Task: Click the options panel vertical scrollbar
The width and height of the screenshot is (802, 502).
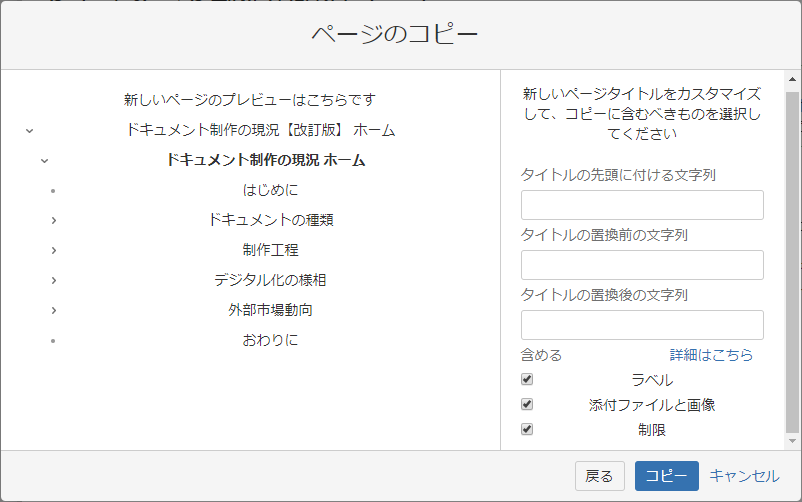Action: 793,260
